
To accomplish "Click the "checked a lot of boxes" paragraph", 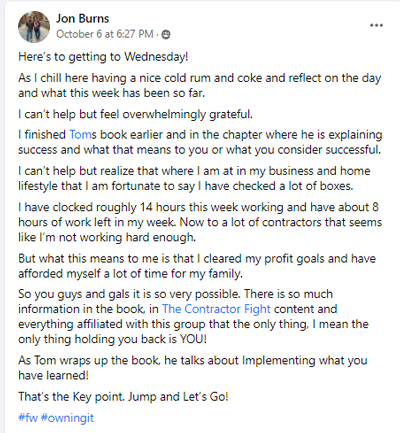I will click(x=194, y=178).
